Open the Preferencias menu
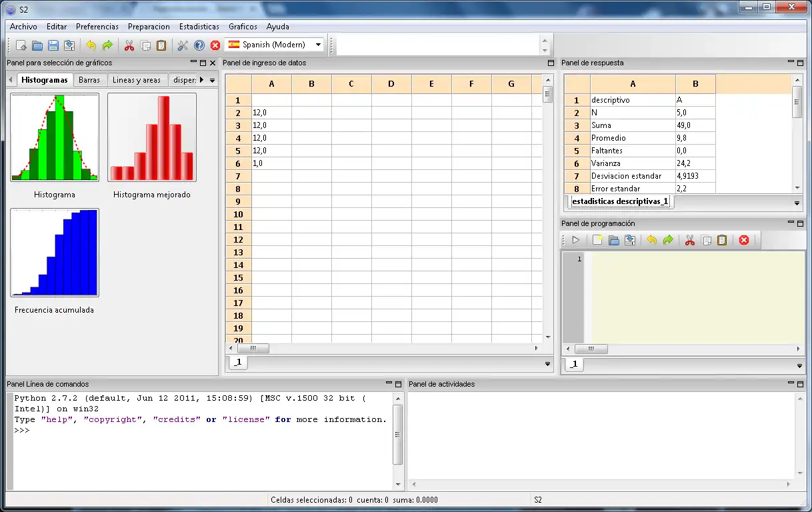812x512 pixels. pyautogui.click(x=97, y=27)
